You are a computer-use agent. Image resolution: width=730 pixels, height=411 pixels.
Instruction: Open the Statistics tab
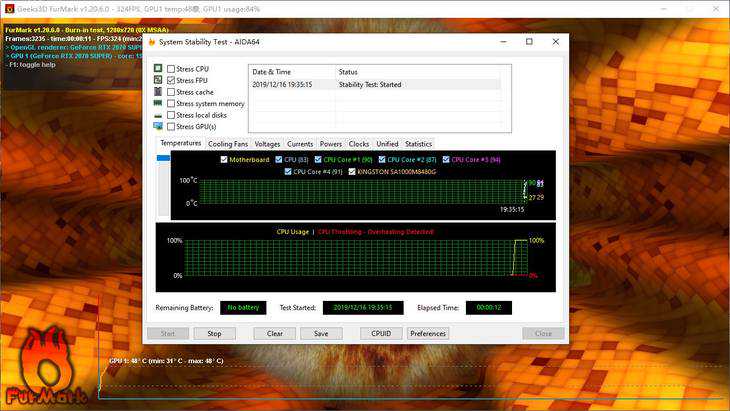point(418,144)
